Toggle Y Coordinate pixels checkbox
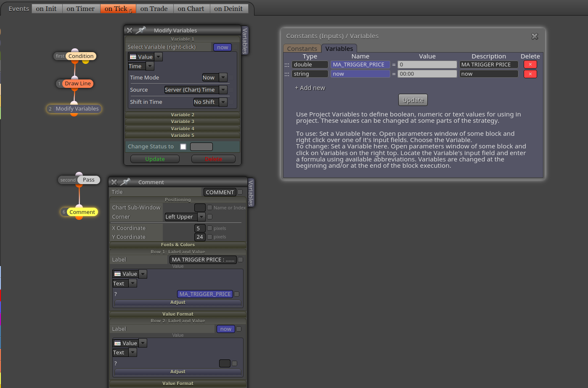Viewport: 588px width, 388px height. pyautogui.click(x=209, y=237)
